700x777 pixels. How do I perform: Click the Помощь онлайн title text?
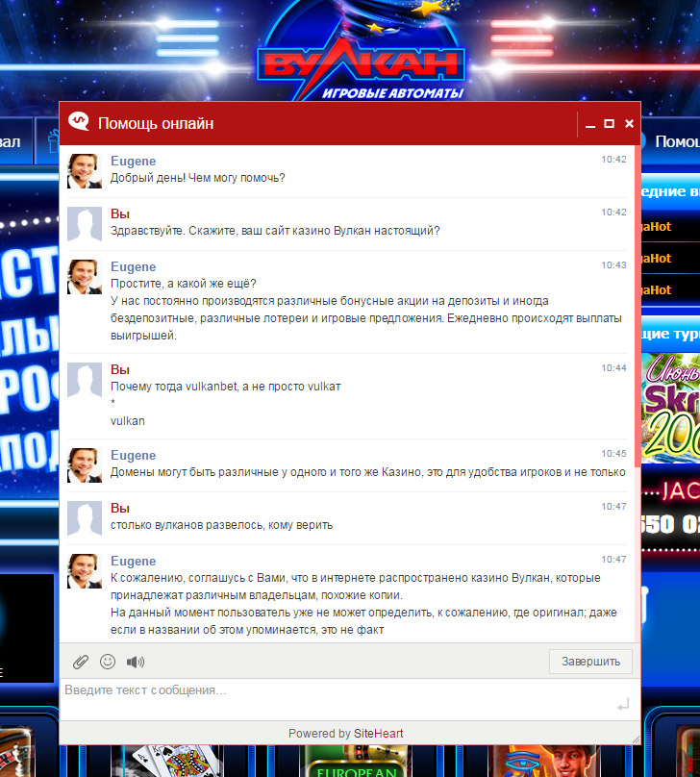[x=156, y=123]
